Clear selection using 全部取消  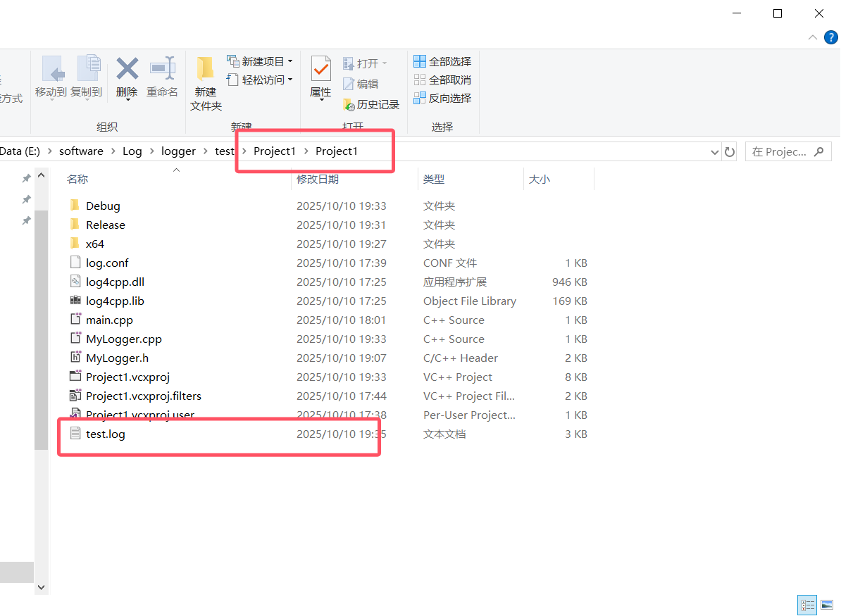click(442, 80)
